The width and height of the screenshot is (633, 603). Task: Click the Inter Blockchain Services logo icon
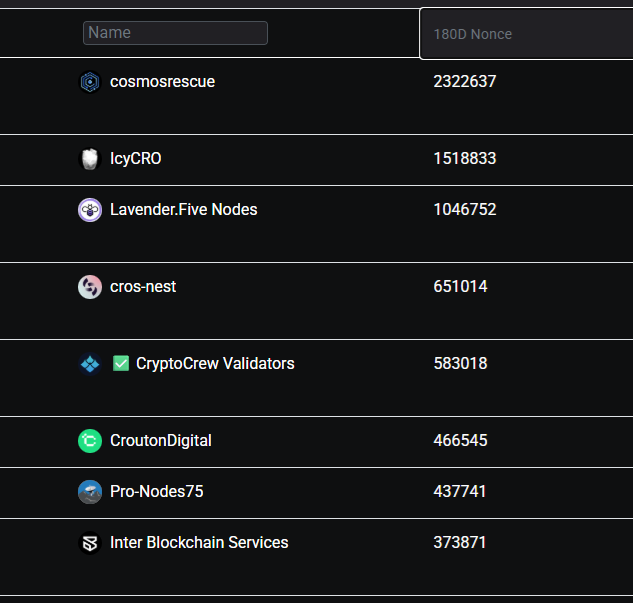pyautogui.click(x=90, y=543)
